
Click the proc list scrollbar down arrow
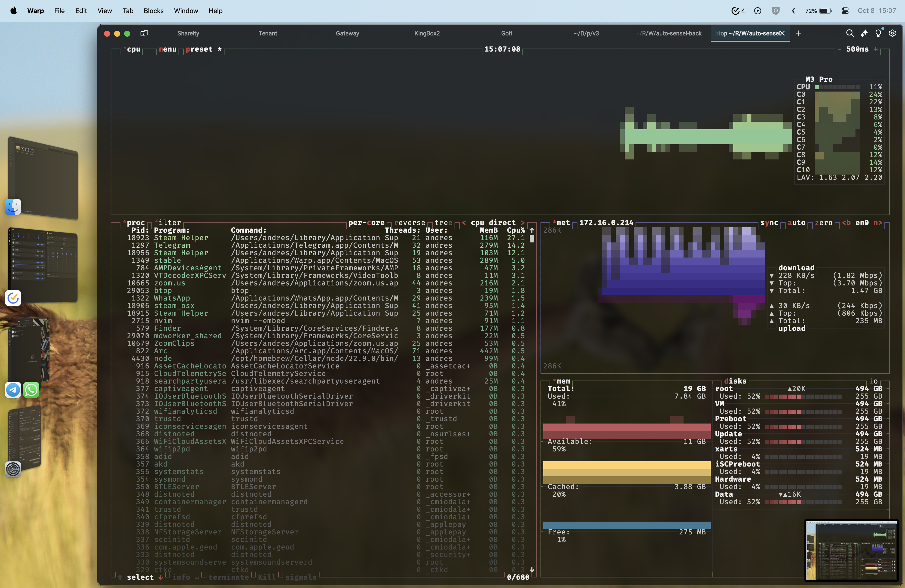click(x=532, y=569)
